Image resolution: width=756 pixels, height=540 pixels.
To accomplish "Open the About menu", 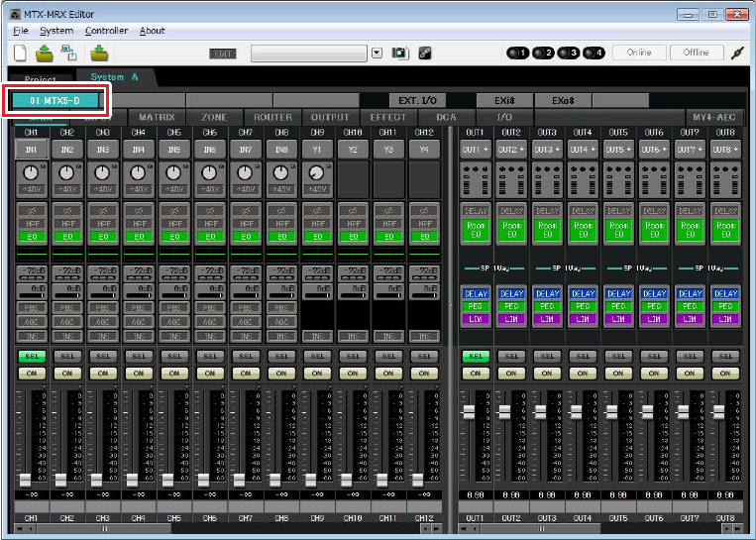I will [x=153, y=31].
